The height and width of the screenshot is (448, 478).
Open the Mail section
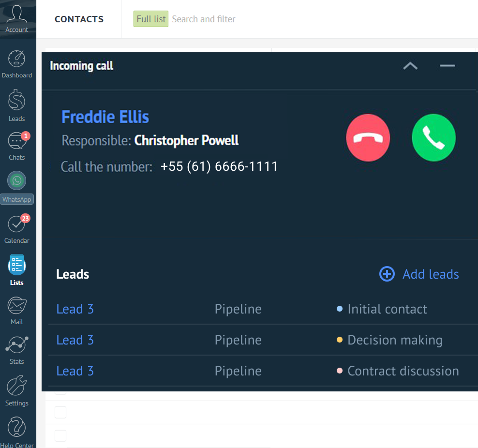pos(17,311)
